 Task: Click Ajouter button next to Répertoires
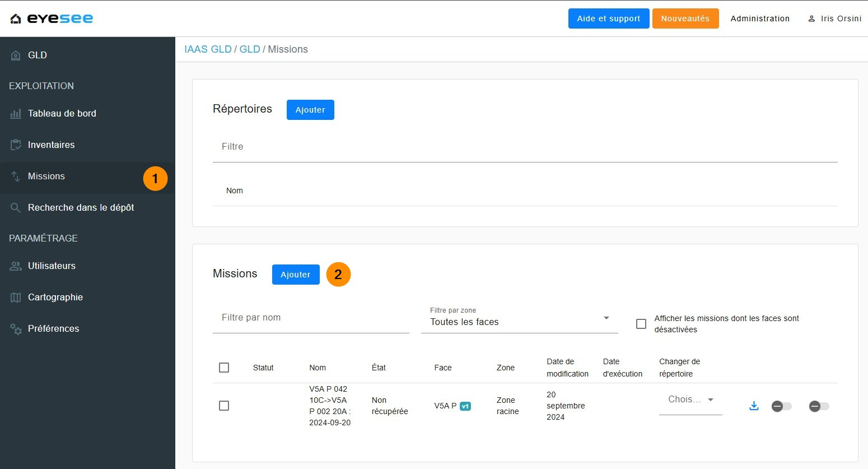click(310, 110)
